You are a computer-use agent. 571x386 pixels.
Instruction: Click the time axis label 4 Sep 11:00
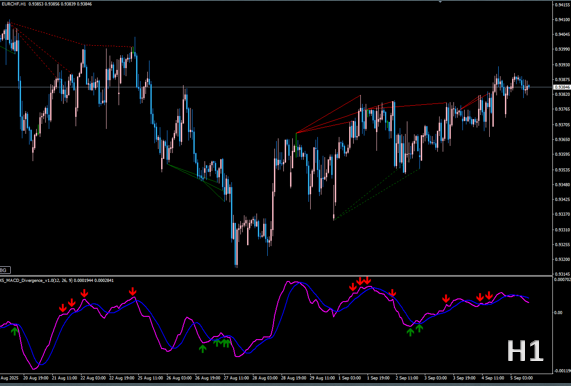click(x=494, y=378)
